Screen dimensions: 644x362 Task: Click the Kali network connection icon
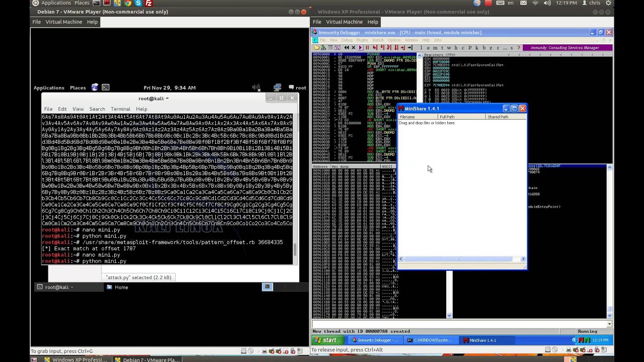[277, 87]
